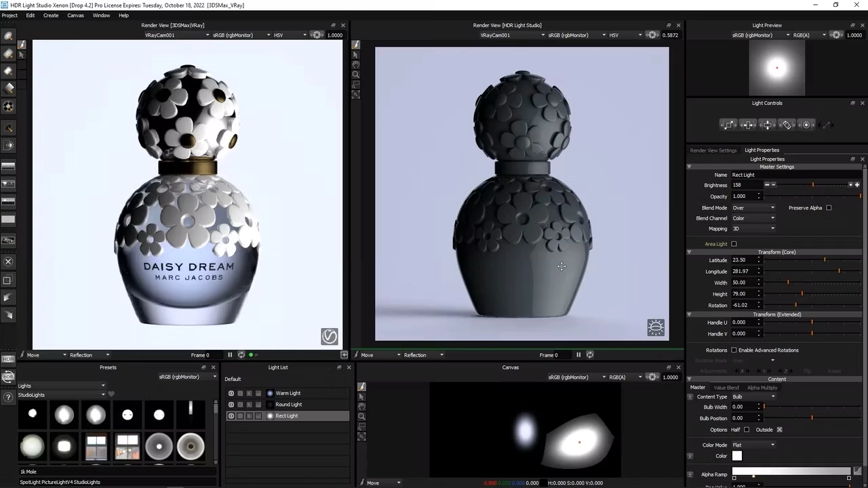Toggle solo box next to Warm Light eye
Screen dimensions: 868x488
[x=240, y=393]
